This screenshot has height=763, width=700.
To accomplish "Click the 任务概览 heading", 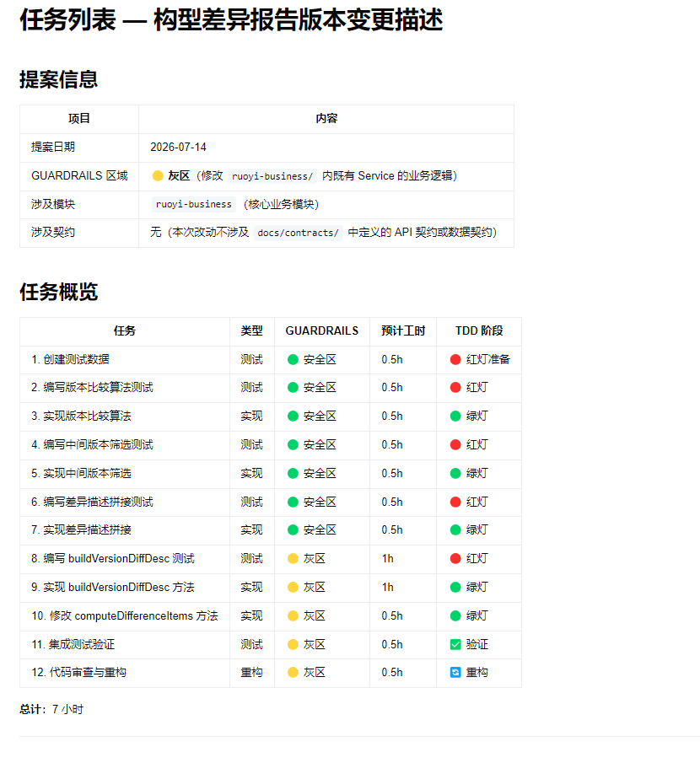I will click(x=58, y=292).
